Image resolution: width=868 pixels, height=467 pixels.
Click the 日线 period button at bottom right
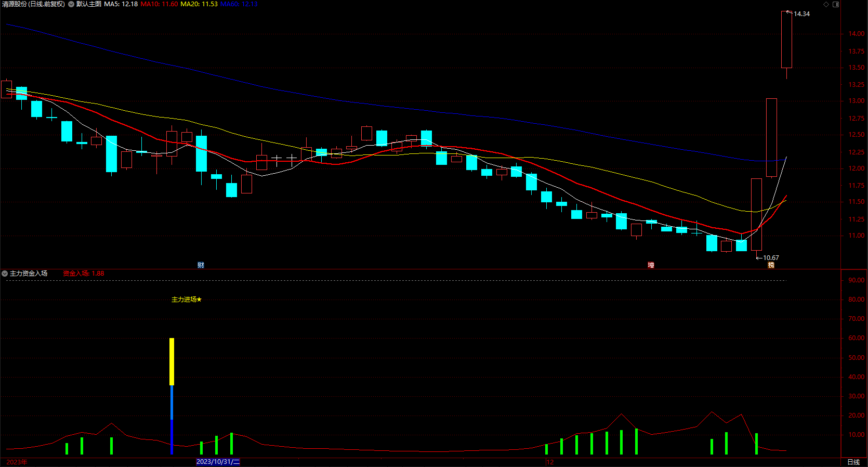click(x=853, y=462)
